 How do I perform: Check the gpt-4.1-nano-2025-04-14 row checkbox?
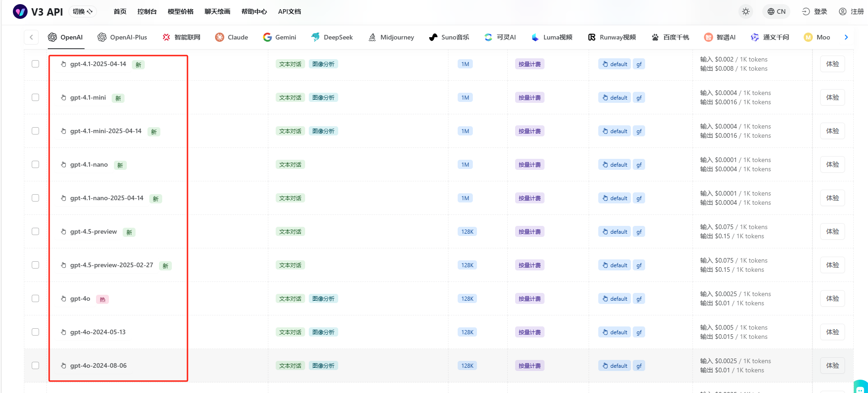[x=35, y=198]
